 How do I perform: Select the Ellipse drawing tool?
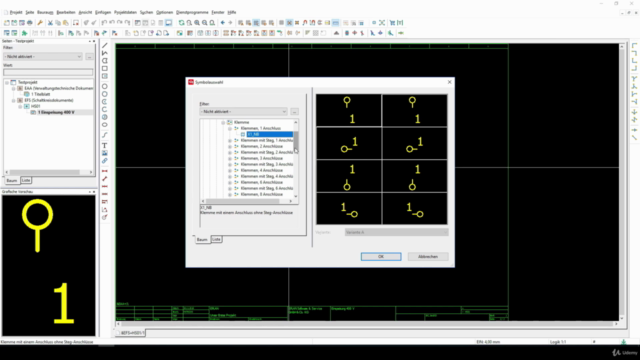pyautogui.click(x=105, y=125)
